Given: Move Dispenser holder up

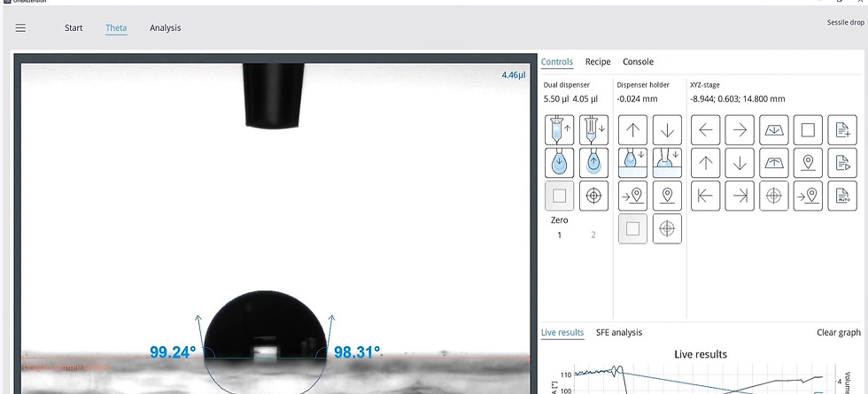Looking at the screenshot, I should (x=632, y=129).
